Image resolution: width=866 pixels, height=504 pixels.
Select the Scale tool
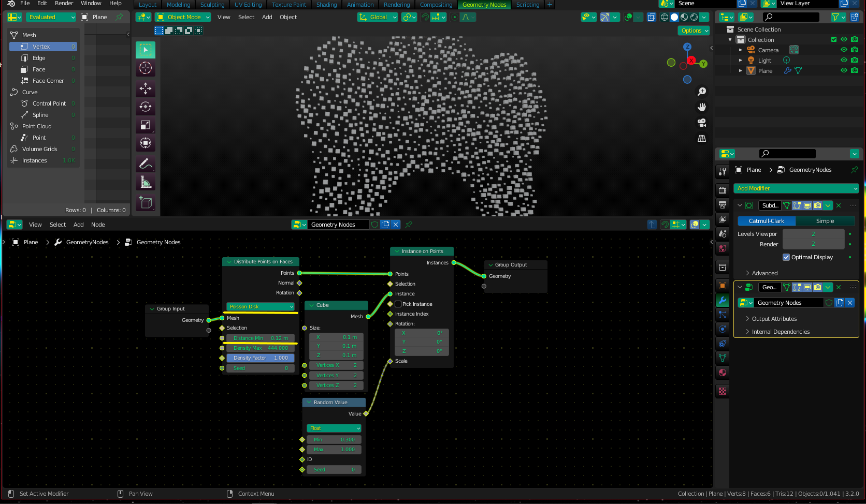pos(146,125)
